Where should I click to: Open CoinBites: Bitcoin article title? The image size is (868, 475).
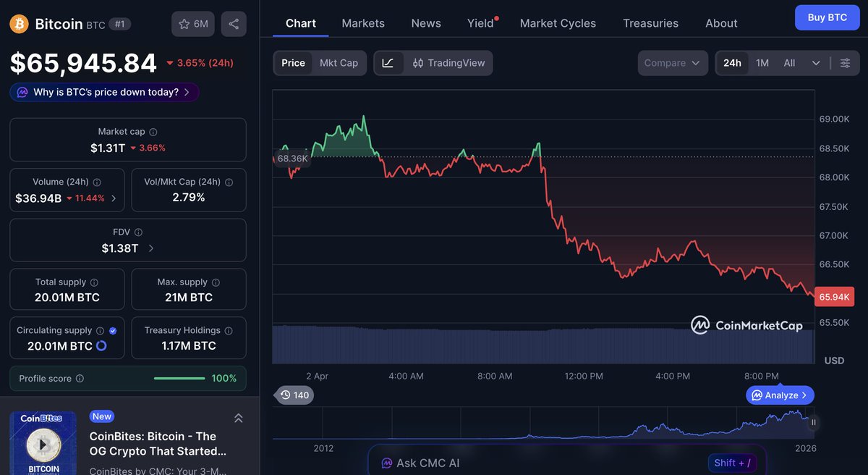coord(158,444)
